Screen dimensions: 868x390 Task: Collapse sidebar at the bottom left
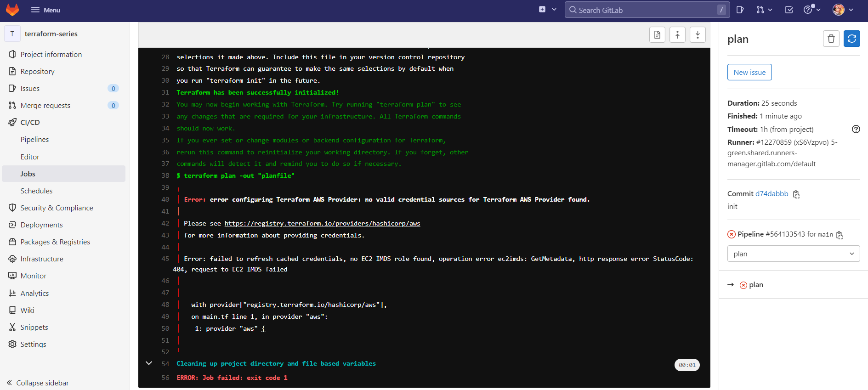coord(38,383)
